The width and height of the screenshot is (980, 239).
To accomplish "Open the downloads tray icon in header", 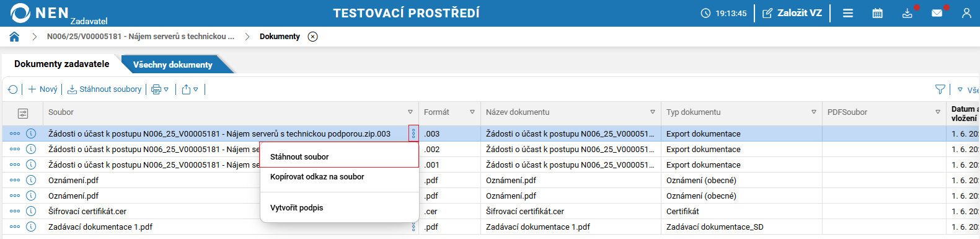I will [907, 13].
